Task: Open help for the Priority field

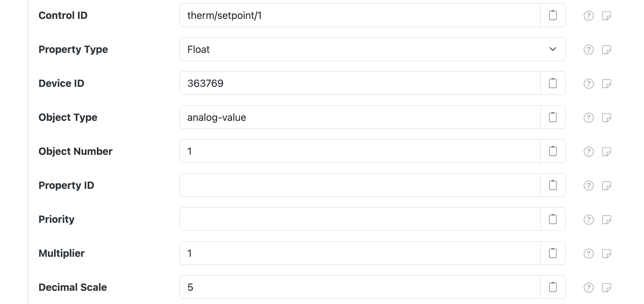Action: coord(589,219)
